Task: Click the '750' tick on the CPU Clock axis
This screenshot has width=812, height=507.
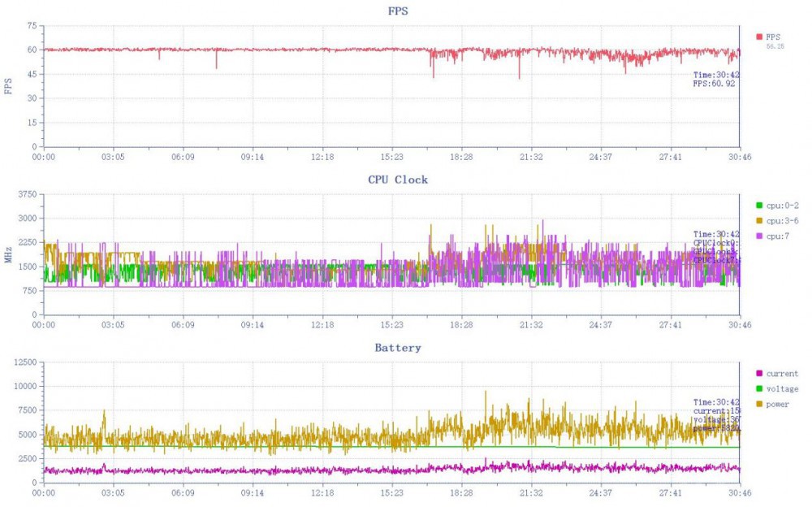Action: (x=29, y=290)
